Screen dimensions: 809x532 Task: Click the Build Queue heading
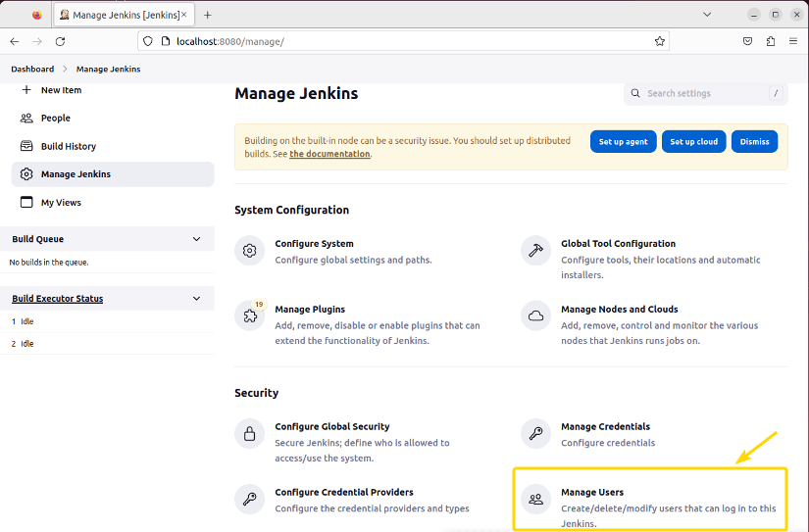tap(37, 239)
